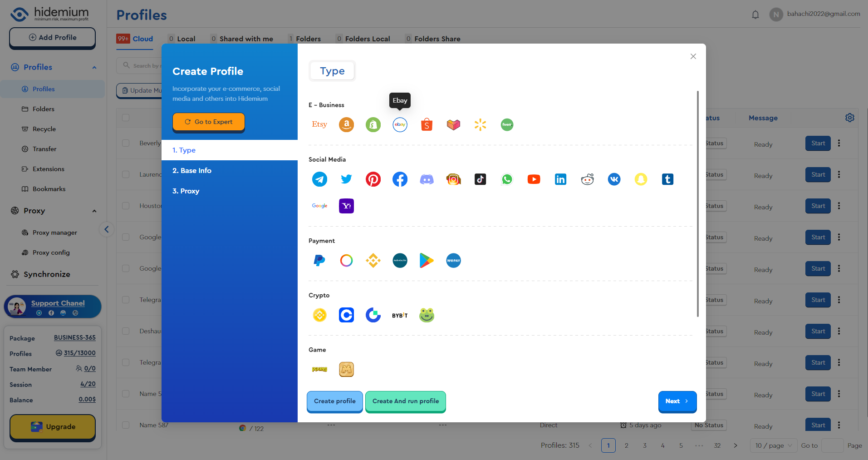The width and height of the screenshot is (868, 460).
Task: Go to next page arrow
Action: (736, 445)
